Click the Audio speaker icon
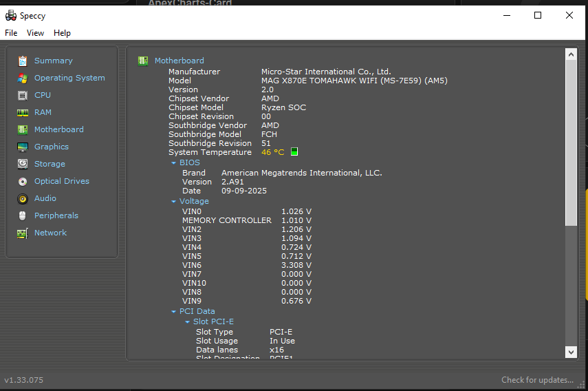Screen dimensions: 588x391 coord(23,199)
